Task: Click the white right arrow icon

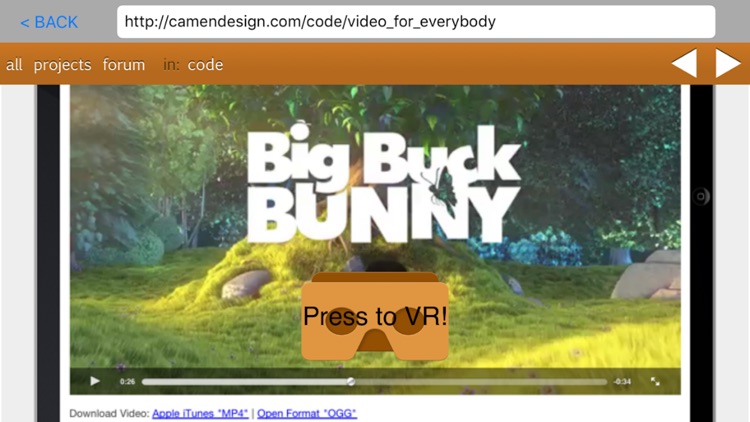Action: [x=728, y=63]
